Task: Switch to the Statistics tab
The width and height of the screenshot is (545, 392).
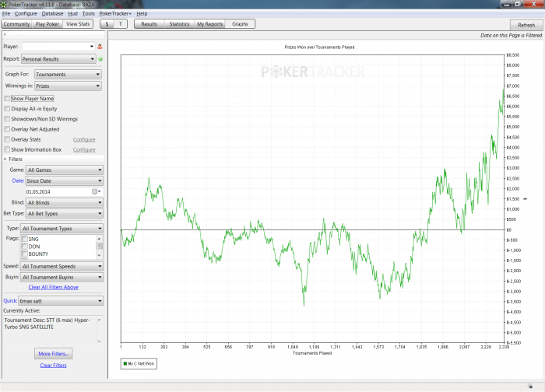Action: coord(179,24)
